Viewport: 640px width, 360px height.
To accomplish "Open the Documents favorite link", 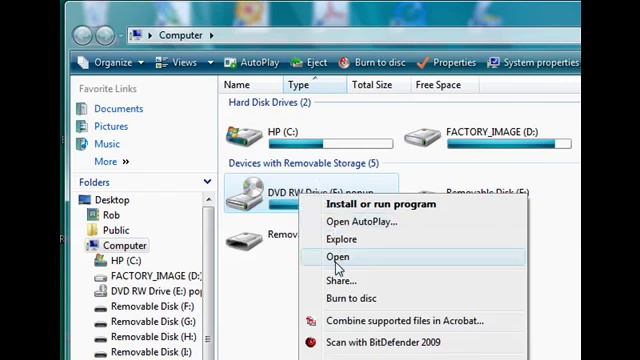I will (x=119, y=109).
